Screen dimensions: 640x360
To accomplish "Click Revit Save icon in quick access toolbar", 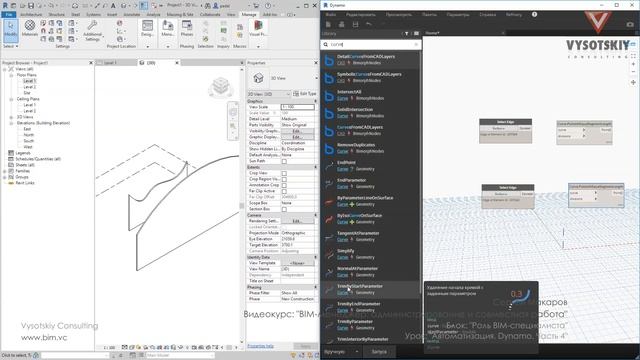I will point(31,6).
